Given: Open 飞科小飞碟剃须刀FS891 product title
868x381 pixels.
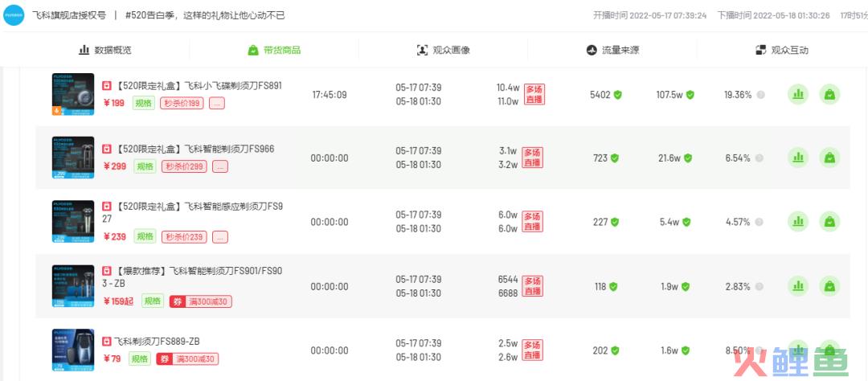Looking at the screenshot, I should click(x=199, y=86).
